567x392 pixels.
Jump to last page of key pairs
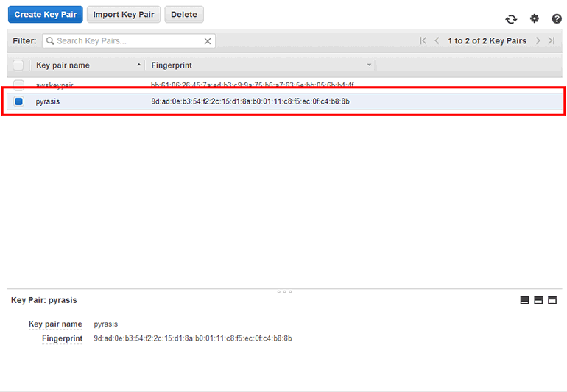click(552, 41)
